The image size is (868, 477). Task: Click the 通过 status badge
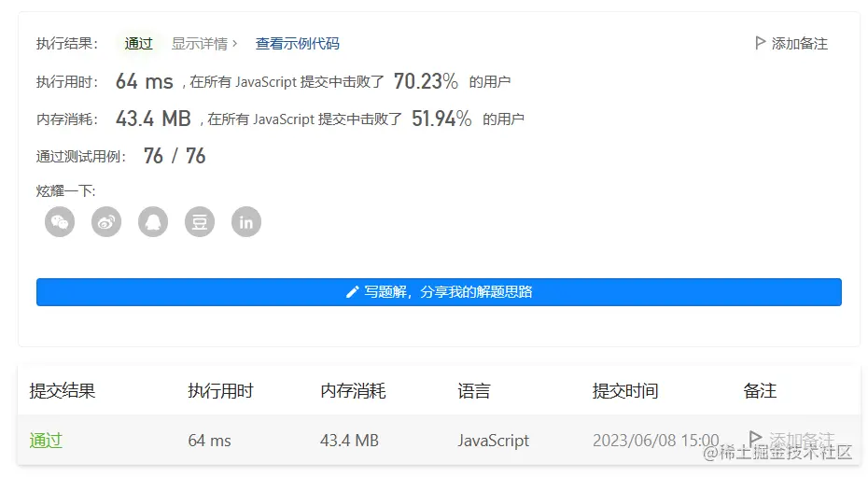pos(138,44)
